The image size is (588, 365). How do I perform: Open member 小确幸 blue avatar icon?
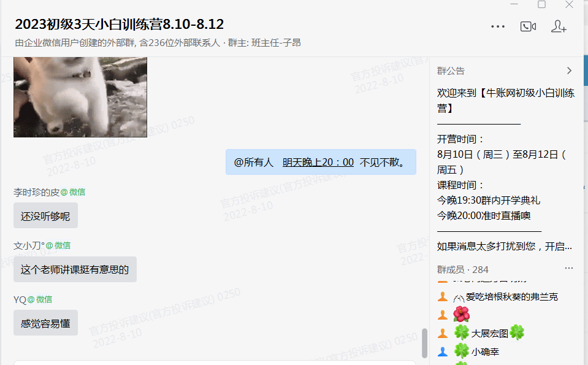pyautogui.click(x=443, y=352)
